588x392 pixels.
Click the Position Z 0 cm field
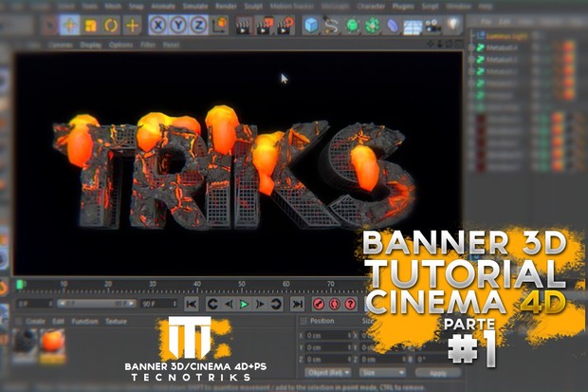point(328,360)
